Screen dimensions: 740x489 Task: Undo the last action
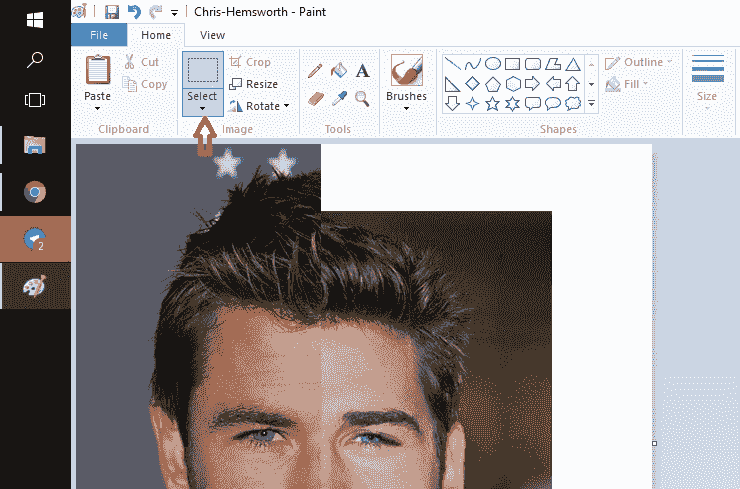coord(134,12)
